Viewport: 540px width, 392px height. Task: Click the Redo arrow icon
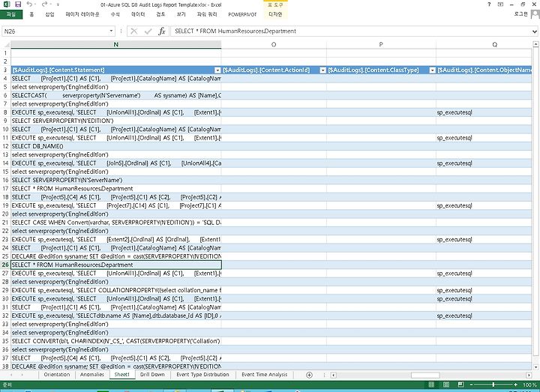coord(44,4)
